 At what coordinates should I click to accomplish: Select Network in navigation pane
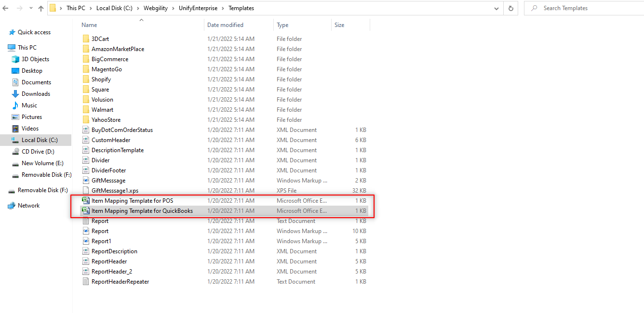point(28,206)
